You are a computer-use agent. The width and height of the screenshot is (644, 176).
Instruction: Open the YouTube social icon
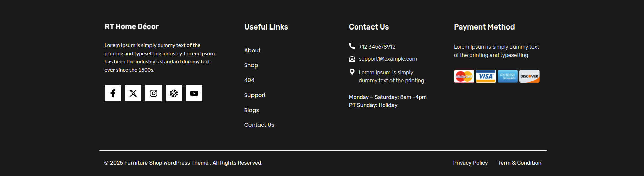[x=194, y=93]
